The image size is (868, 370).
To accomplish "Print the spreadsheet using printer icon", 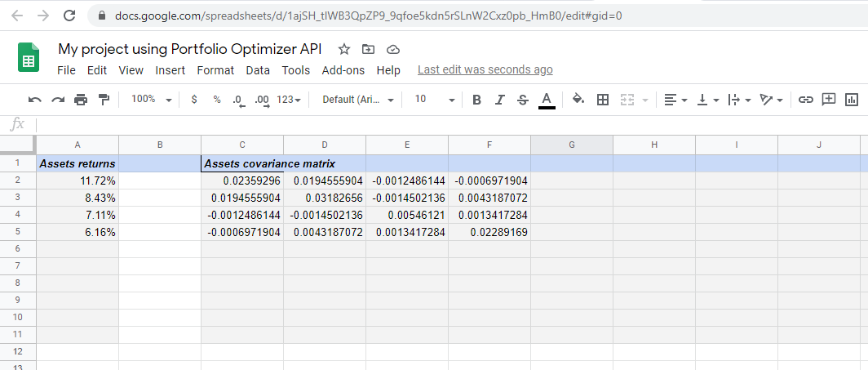I will pyautogui.click(x=81, y=100).
